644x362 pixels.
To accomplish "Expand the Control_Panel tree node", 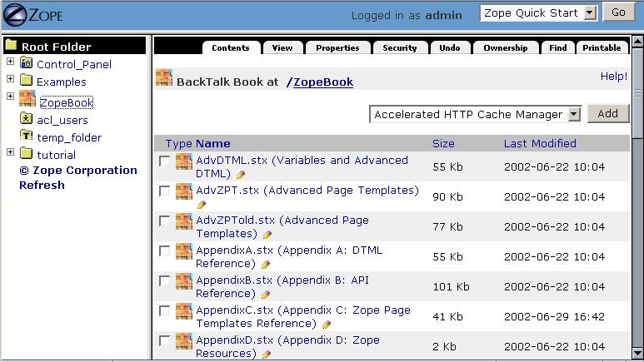I will coord(10,61).
